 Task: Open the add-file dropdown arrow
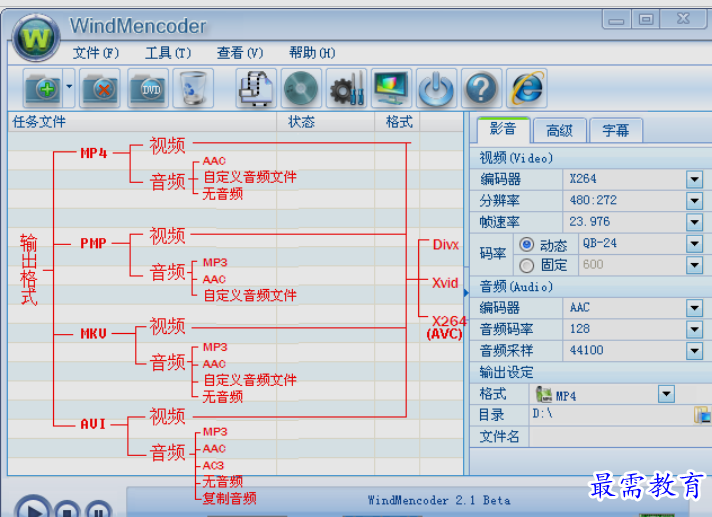coord(69,86)
